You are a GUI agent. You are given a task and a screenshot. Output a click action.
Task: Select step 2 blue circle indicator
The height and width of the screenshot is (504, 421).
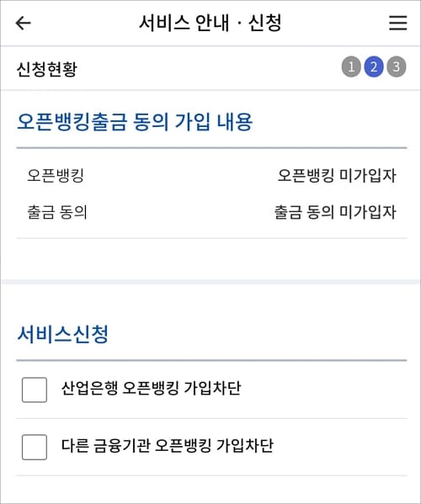pos(373,66)
